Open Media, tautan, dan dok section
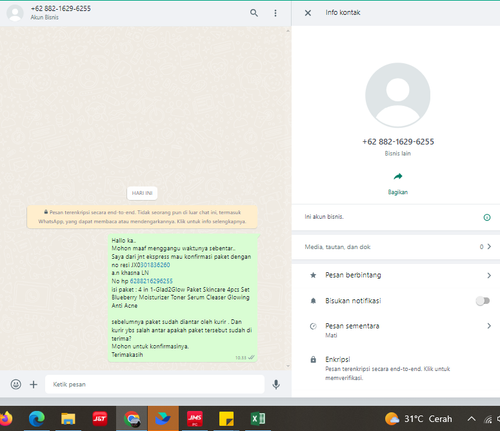 tap(396, 247)
